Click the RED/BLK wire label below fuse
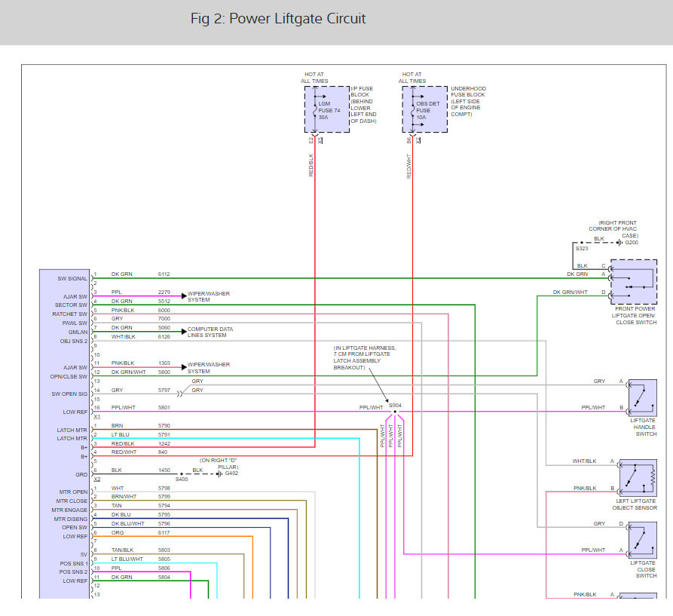The height and width of the screenshot is (616, 673). pyautogui.click(x=310, y=165)
